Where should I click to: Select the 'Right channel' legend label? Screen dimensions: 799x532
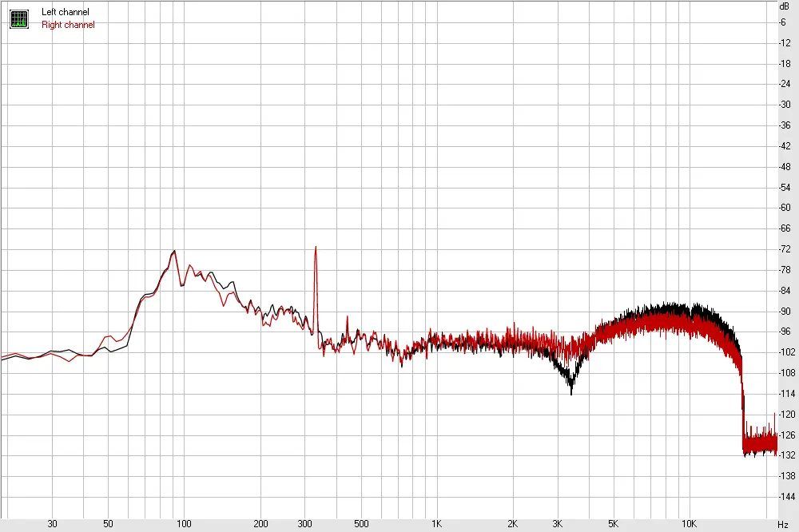(x=68, y=25)
